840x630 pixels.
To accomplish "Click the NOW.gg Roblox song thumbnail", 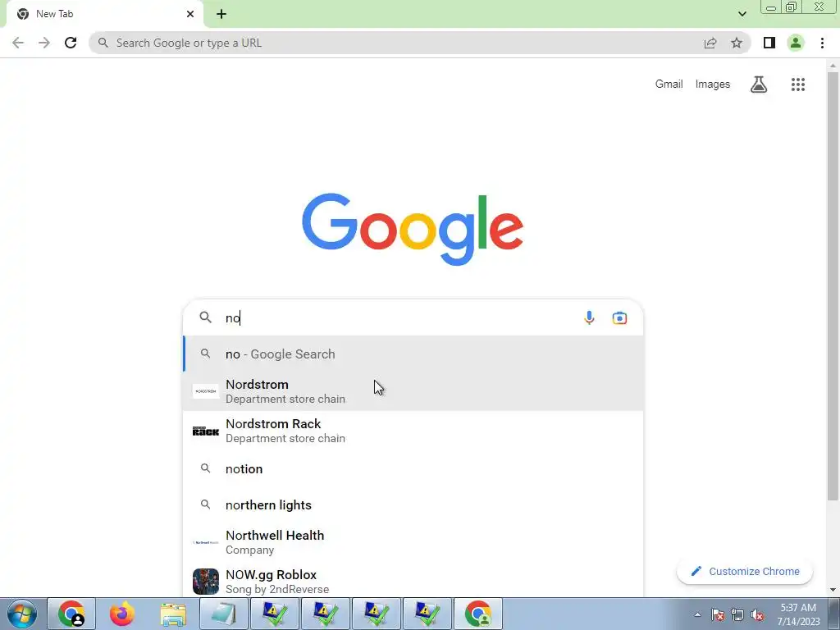I will tap(206, 582).
